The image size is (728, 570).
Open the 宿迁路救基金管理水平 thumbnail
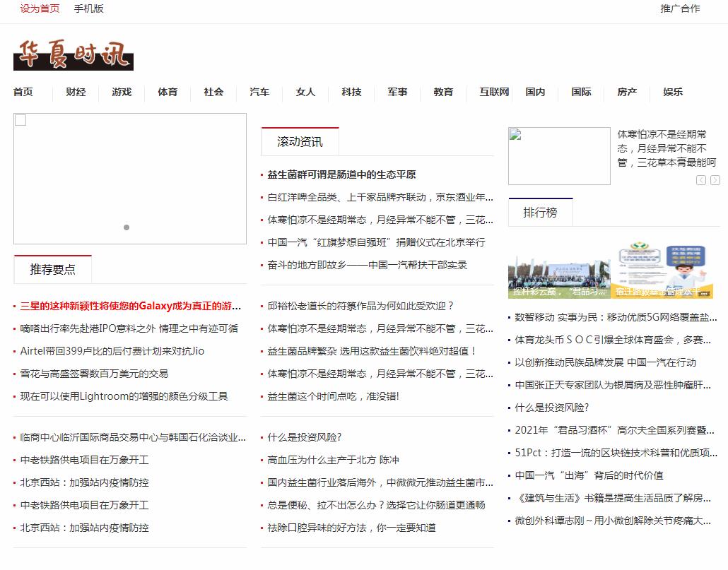tap(662, 270)
